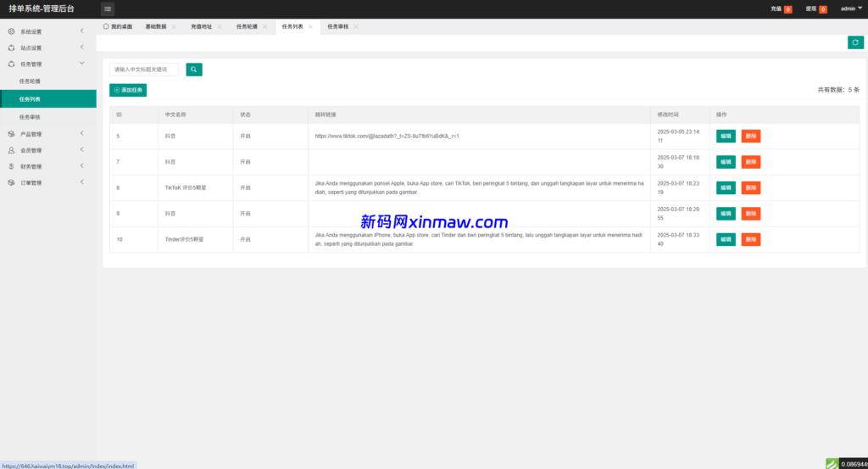Viewport: 868px width, 469px height.
Task: Click the 添加任务 button
Action: coord(128,90)
